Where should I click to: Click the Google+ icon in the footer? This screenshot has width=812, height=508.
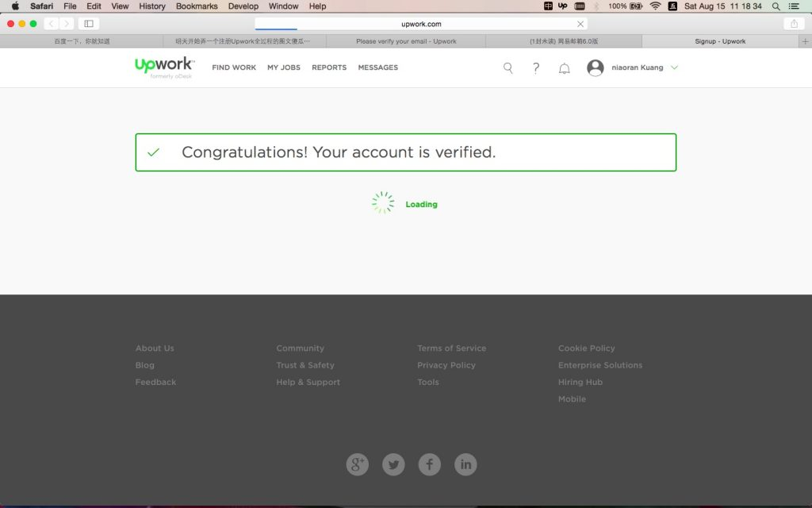[x=357, y=464]
